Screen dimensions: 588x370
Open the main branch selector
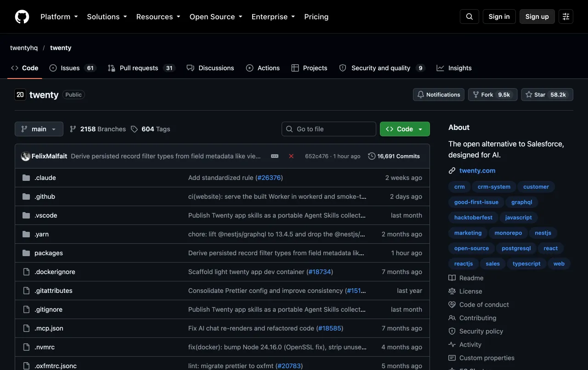coord(39,129)
